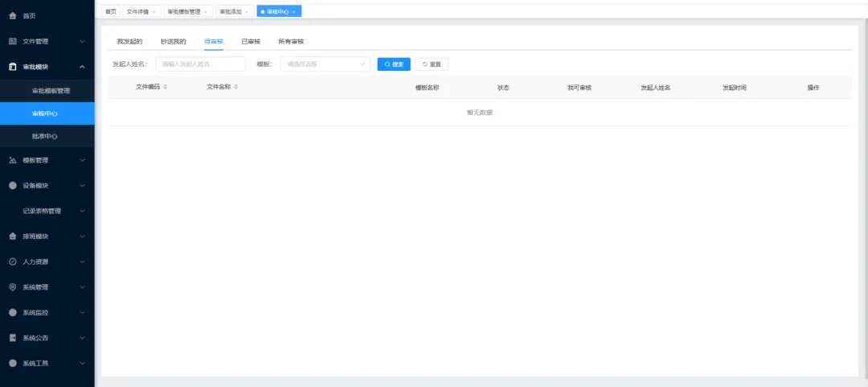Viewport: 868px width, 387px height.
Task: Click the 重置 reset button
Action: point(432,64)
